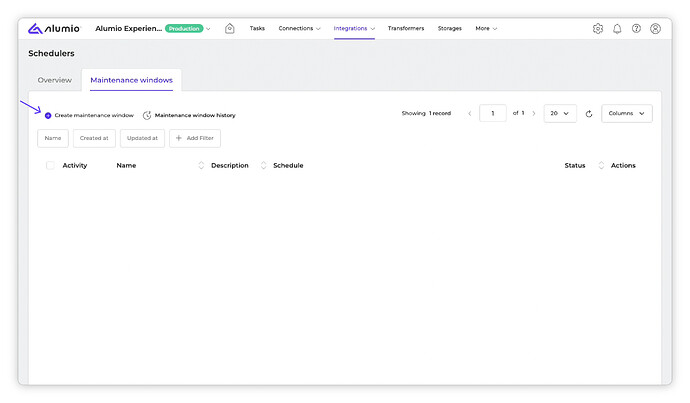This screenshot has width=690, height=403.
Task: Open the user account icon
Action: tap(655, 29)
